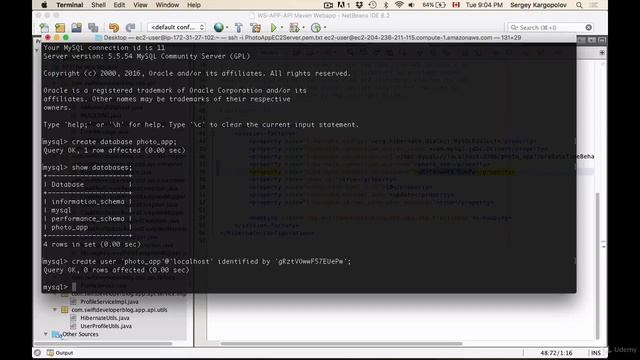Click the NetBeans New File toolbar icon

tap(44, 27)
